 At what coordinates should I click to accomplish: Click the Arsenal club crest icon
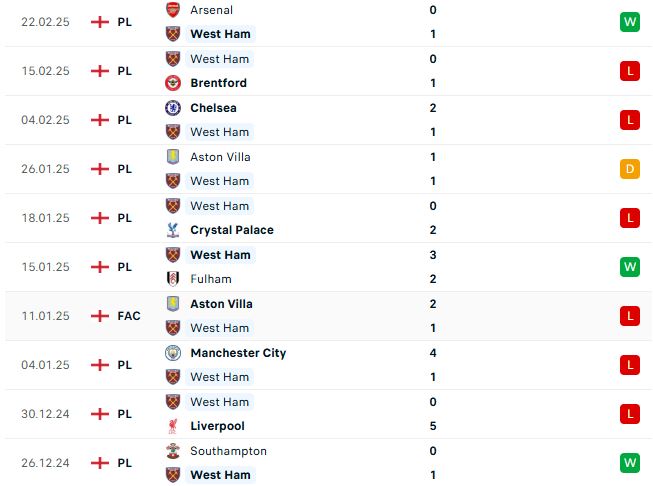coord(173,10)
